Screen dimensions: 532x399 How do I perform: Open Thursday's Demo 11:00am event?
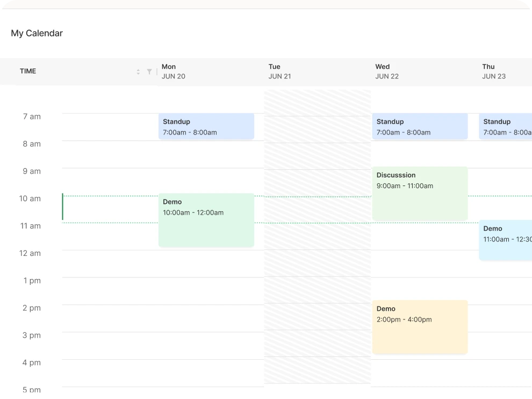(x=505, y=240)
